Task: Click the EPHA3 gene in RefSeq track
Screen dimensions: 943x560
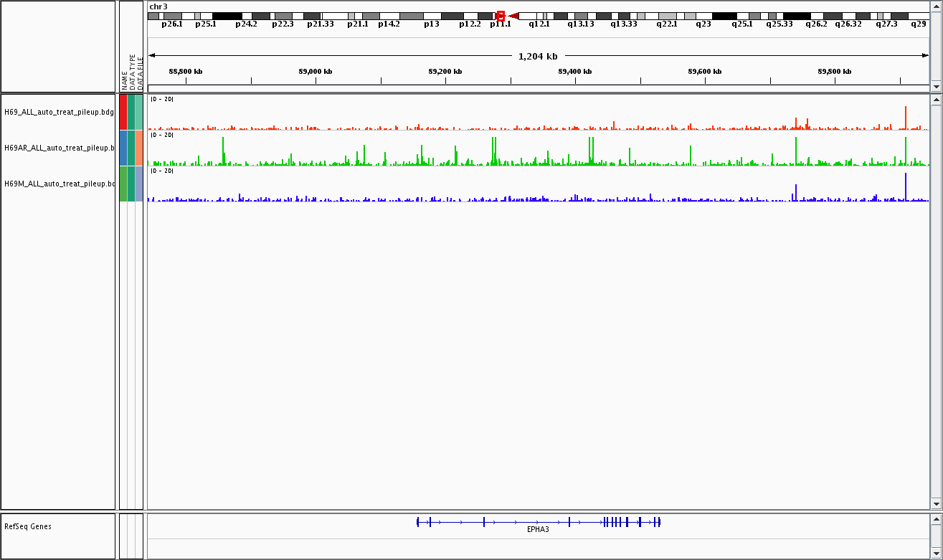Action: (x=538, y=522)
